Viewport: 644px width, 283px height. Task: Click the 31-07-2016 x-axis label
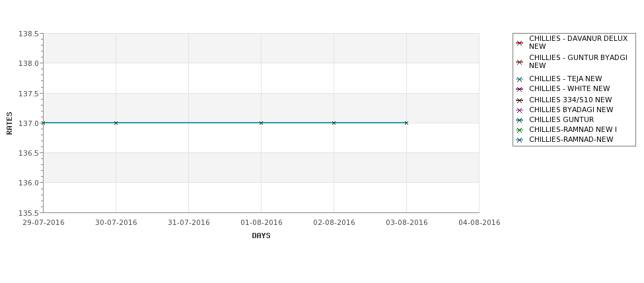click(189, 222)
